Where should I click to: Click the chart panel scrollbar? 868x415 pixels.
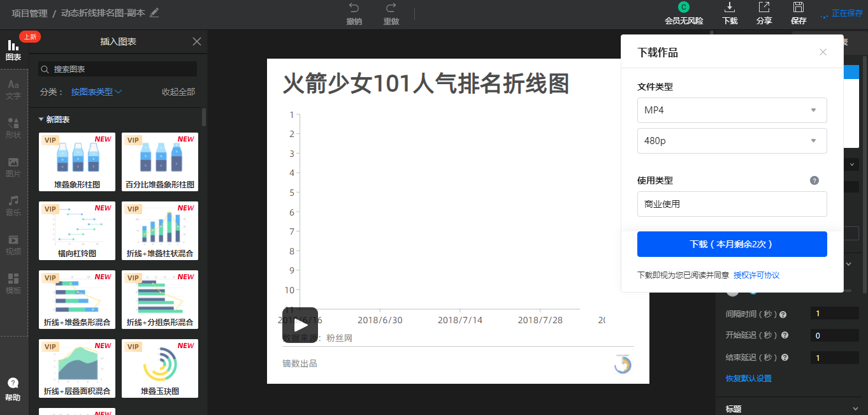[204, 117]
